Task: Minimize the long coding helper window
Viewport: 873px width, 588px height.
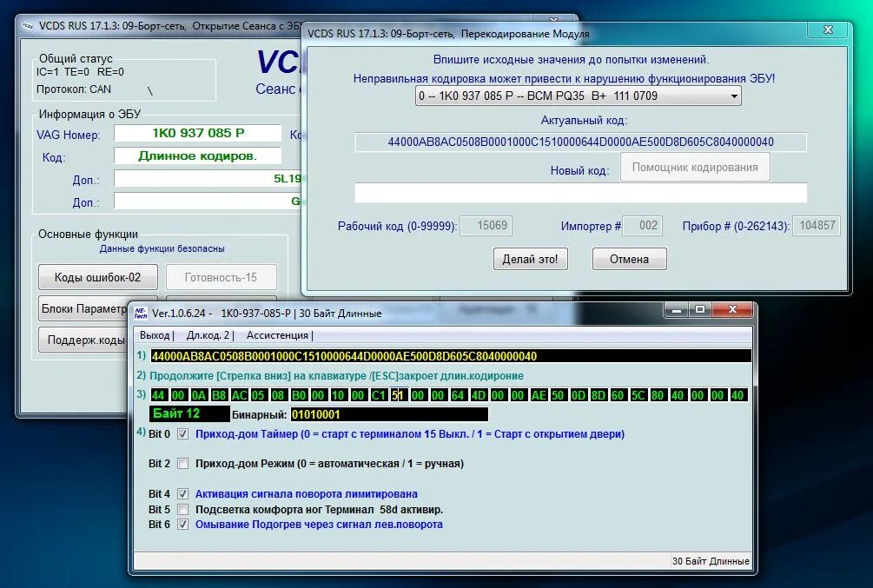Action: 677,309
